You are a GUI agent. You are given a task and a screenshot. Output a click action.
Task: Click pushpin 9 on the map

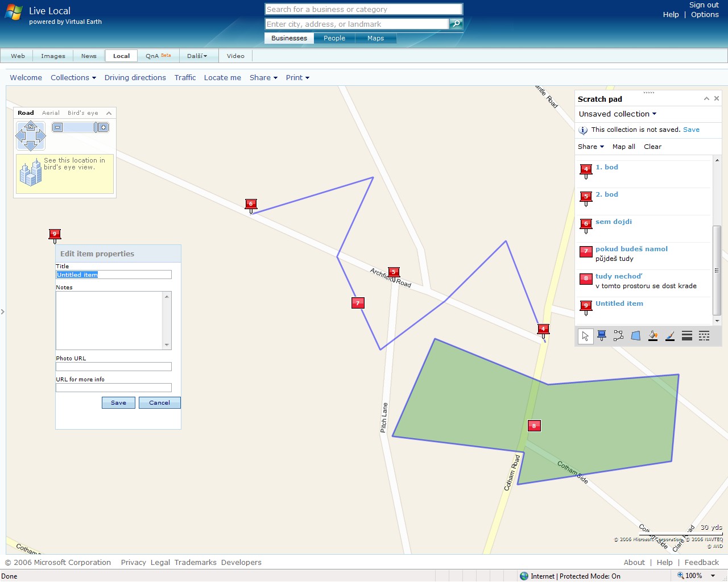[x=55, y=235]
